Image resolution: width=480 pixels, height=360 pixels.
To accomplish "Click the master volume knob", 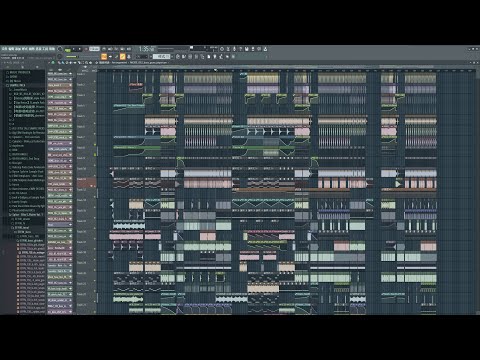I will click(60, 49).
